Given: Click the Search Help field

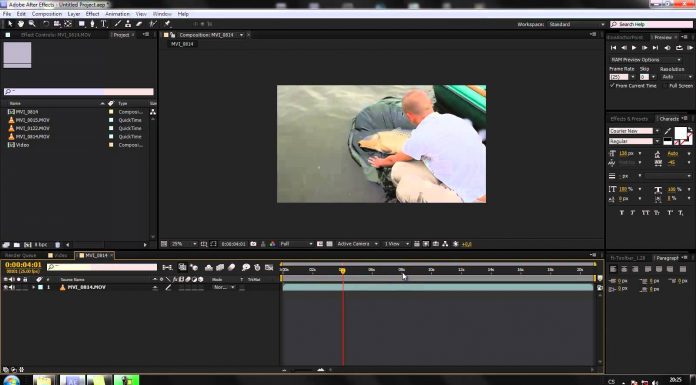Looking at the screenshot, I should pyautogui.click(x=651, y=24).
